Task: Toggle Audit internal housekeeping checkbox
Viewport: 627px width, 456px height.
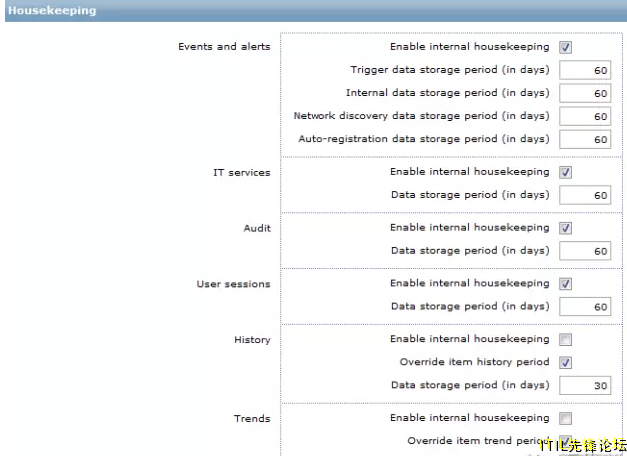Action: click(x=565, y=228)
